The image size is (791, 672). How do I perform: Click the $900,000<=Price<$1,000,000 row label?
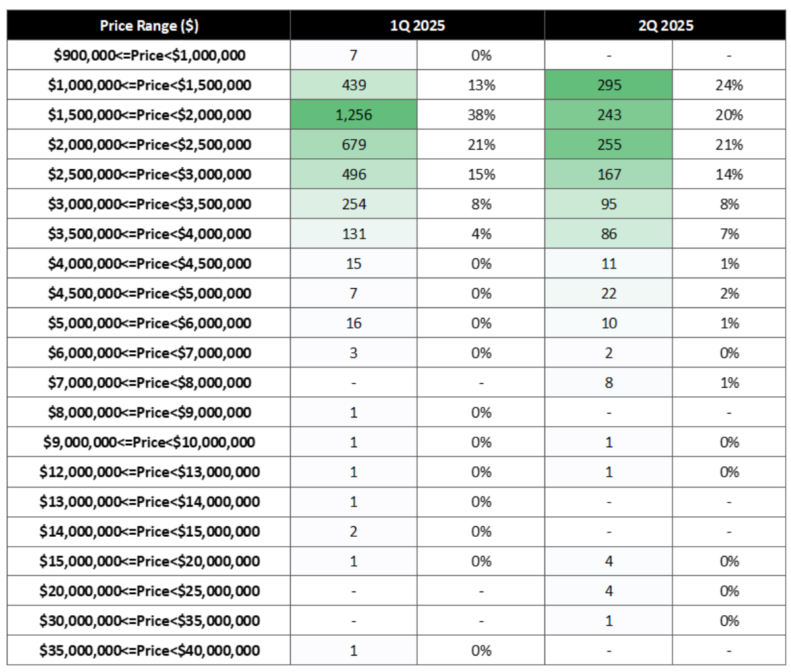tap(149, 55)
